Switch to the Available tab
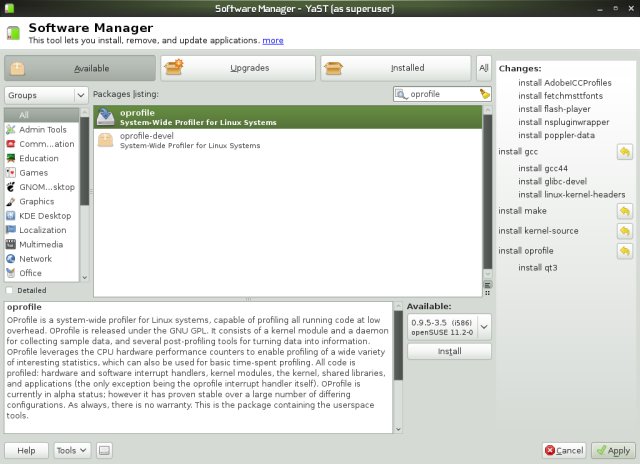This screenshot has width=640, height=464. (80, 68)
